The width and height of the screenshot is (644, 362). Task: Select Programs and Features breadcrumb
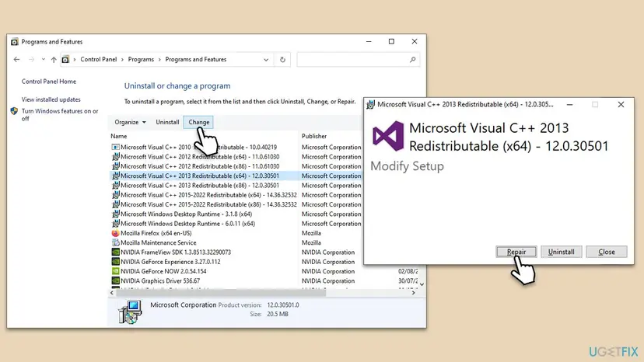196,60
